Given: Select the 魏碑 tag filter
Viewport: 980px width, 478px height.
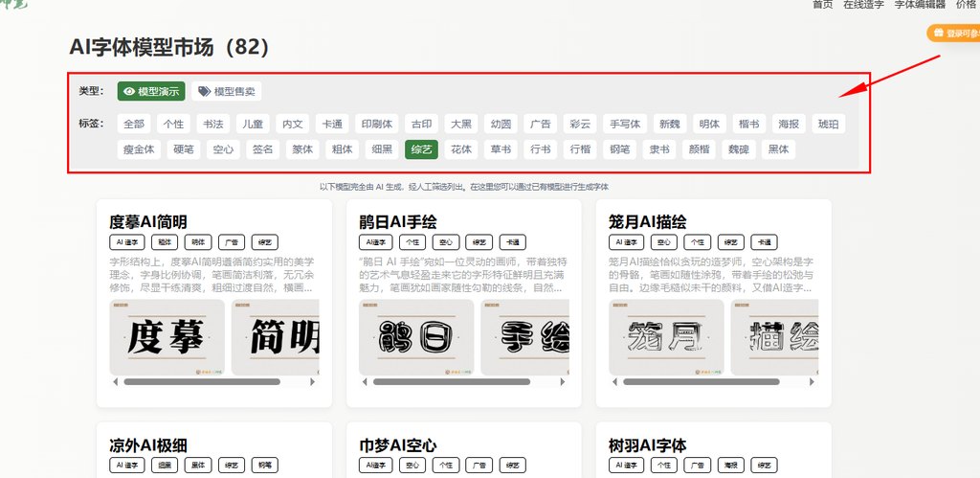Looking at the screenshot, I should pyautogui.click(x=739, y=149).
